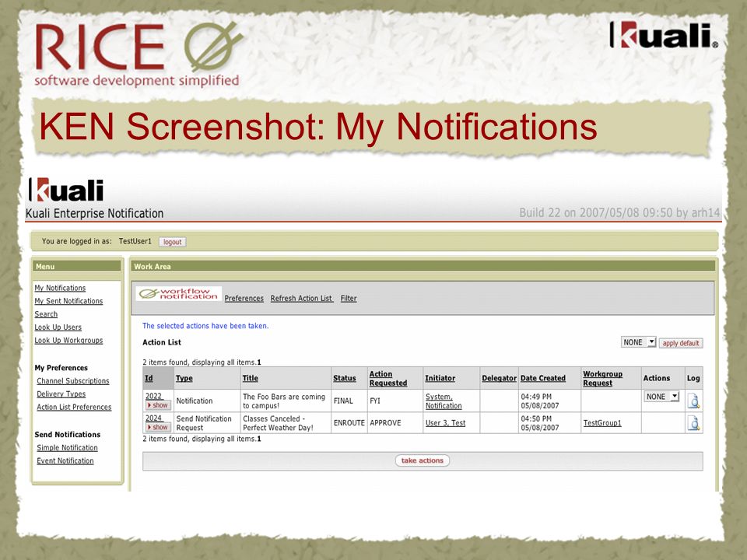
Task: Click the Kuali logo above Enterprise Notification
Action: click(x=66, y=190)
